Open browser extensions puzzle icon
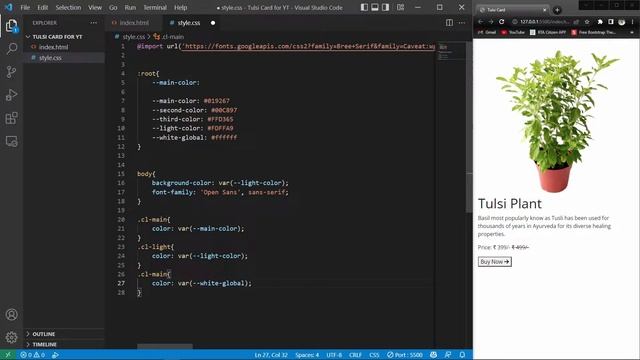This screenshot has height=360, width=640. (600, 22)
